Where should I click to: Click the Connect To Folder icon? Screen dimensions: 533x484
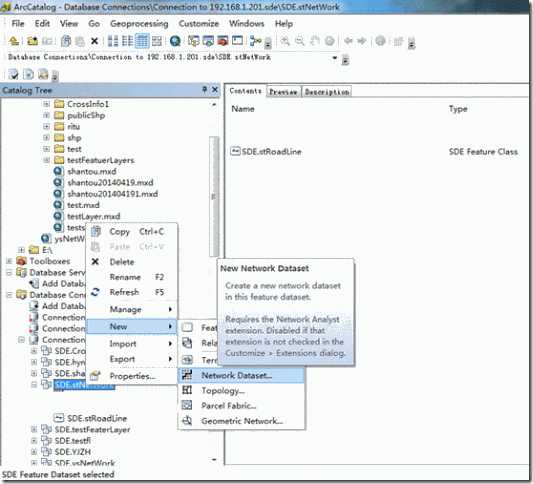click(32, 41)
